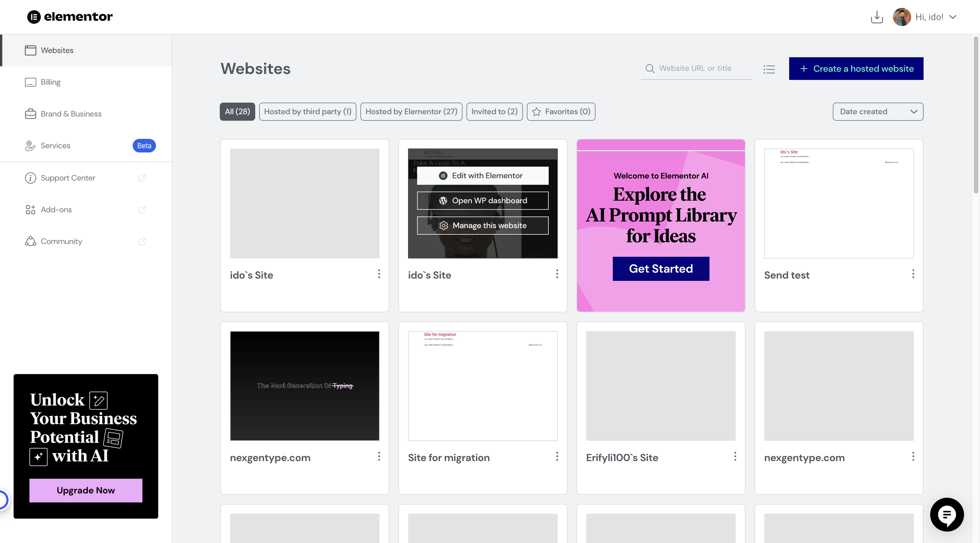
Task: Click Erifyli100`s Site title
Action: (x=622, y=458)
